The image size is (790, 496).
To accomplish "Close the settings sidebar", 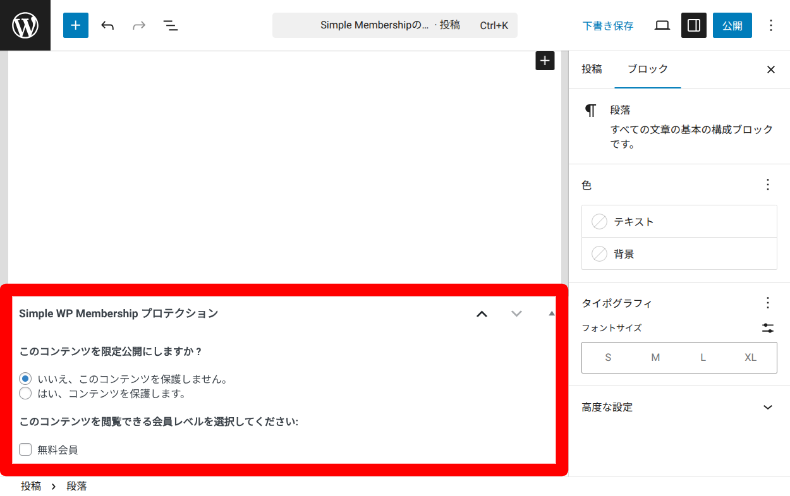I will pyautogui.click(x=771, y=70).
